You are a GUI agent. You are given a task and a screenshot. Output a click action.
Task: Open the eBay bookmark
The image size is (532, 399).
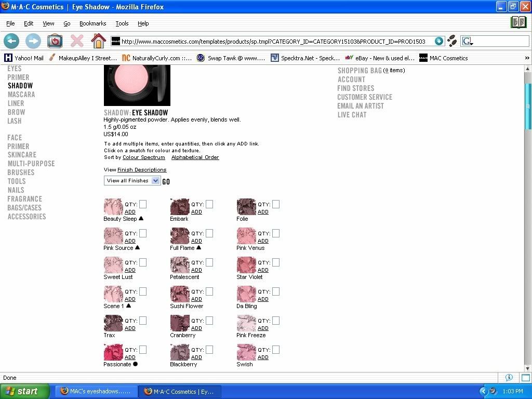click(380, 58)
